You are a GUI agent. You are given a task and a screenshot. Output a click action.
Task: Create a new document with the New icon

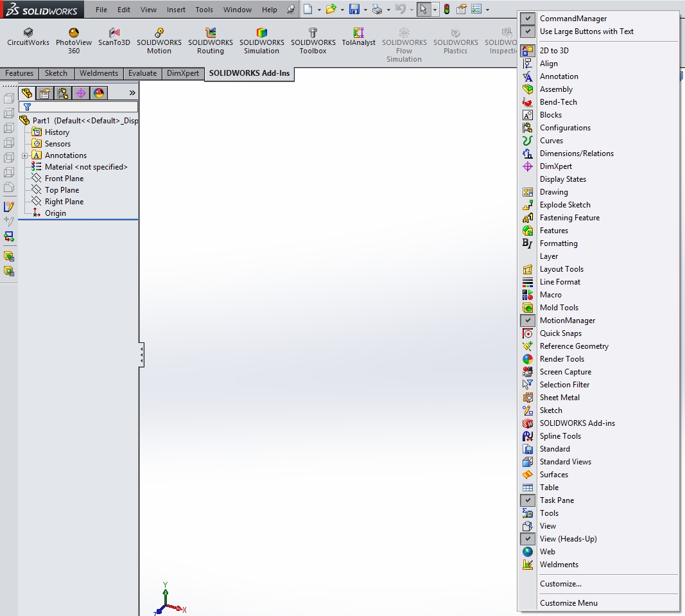[308, 9]
